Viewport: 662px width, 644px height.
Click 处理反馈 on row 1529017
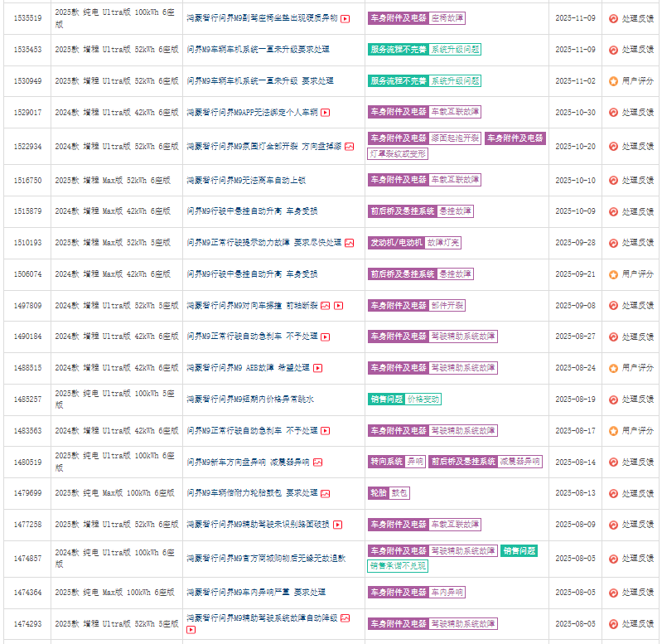pyautogui.click(x=637, y=113)
